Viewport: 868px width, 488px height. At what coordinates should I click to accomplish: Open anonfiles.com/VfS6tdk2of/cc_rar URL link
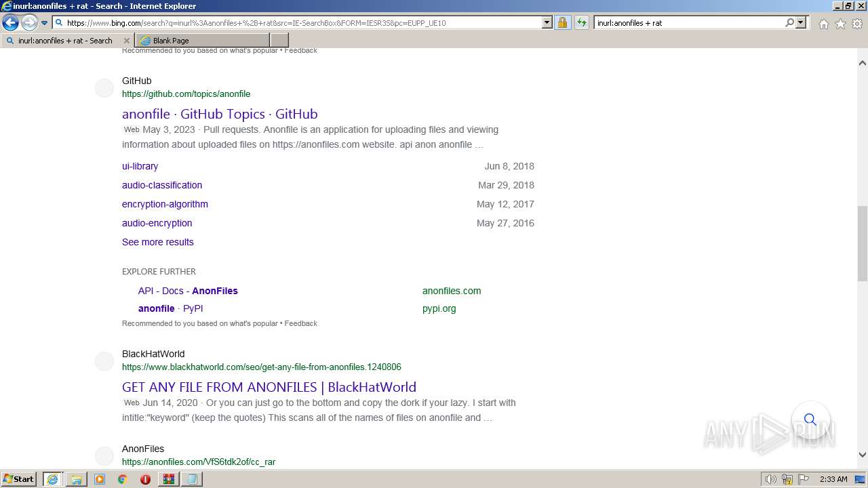click(x=199, y=462)
